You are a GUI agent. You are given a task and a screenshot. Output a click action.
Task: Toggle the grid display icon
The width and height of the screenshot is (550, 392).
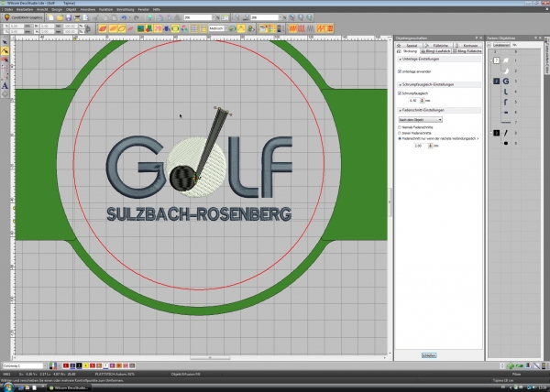click(194, 28)
